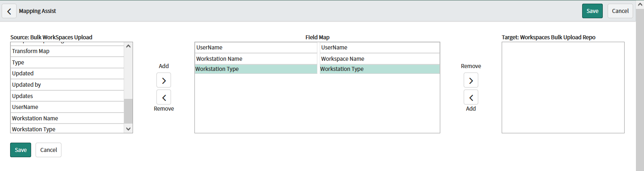Click the bottom Save button
This screenshot has width=644, height=171.
click(21, 150)
